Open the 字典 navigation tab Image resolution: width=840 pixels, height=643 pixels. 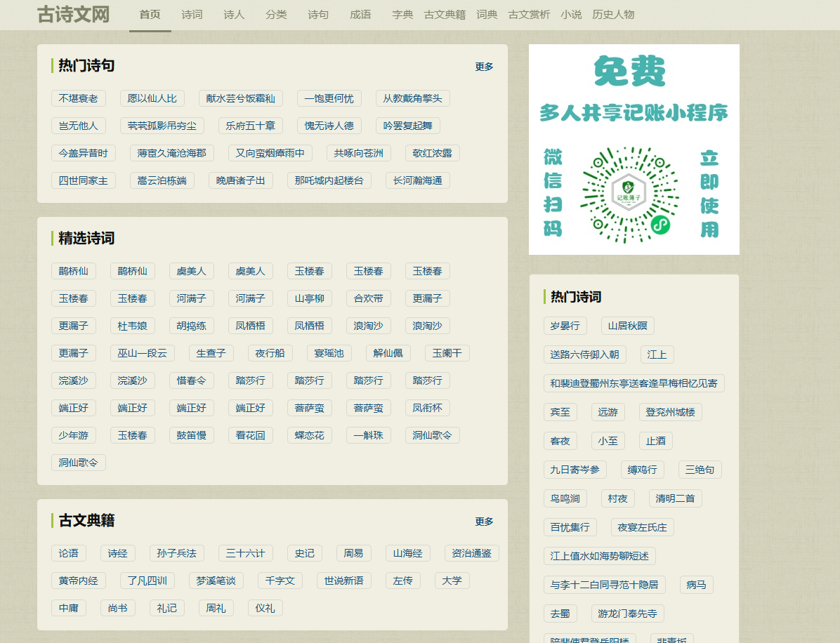[x=402, y=15]
